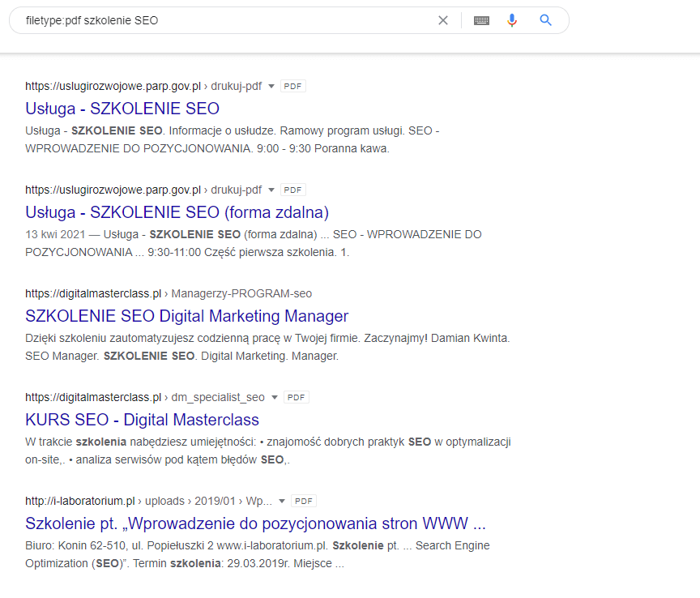Open the "Wprowadzenie do pozycjonowania stron WWW" result
Image resolution: width=700 pixels, height=598 pixels.
[x=255, y=523]
